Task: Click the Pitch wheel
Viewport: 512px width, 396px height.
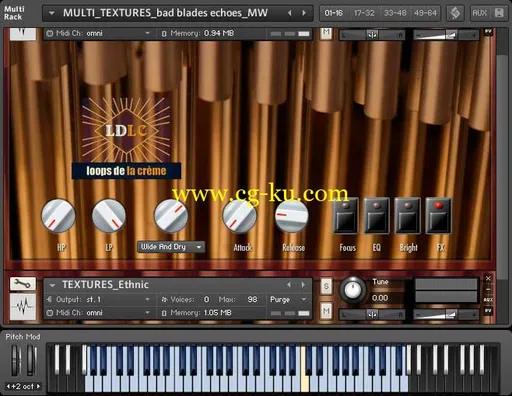Action: coord(16,360)
